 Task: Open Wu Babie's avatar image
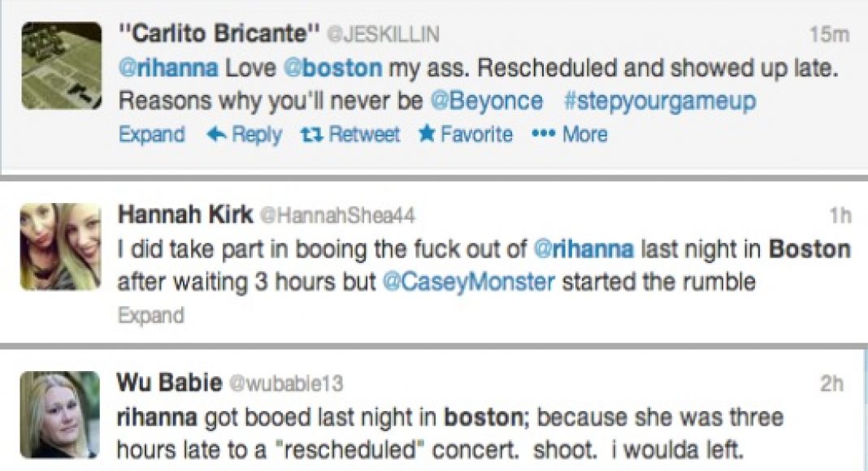(60, 414)
